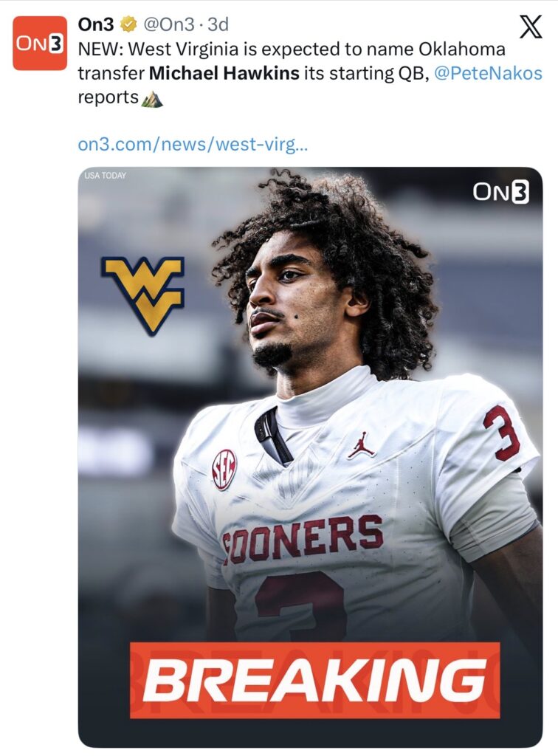
Task: Click the X logo icon
Action: [x=531, y=27]
